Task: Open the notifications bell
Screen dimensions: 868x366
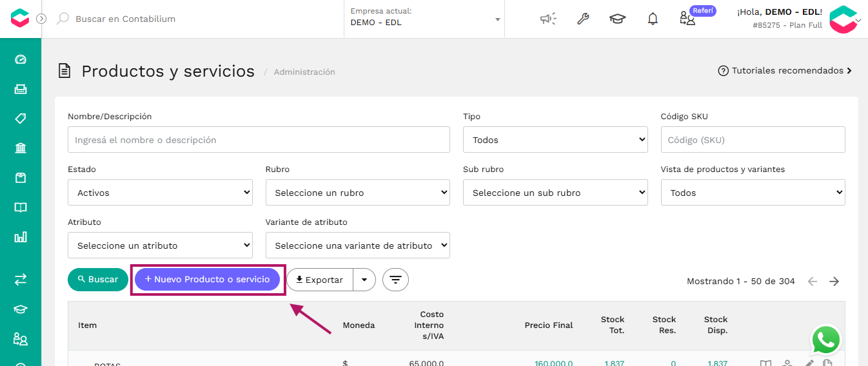Action: coord(653,19)
